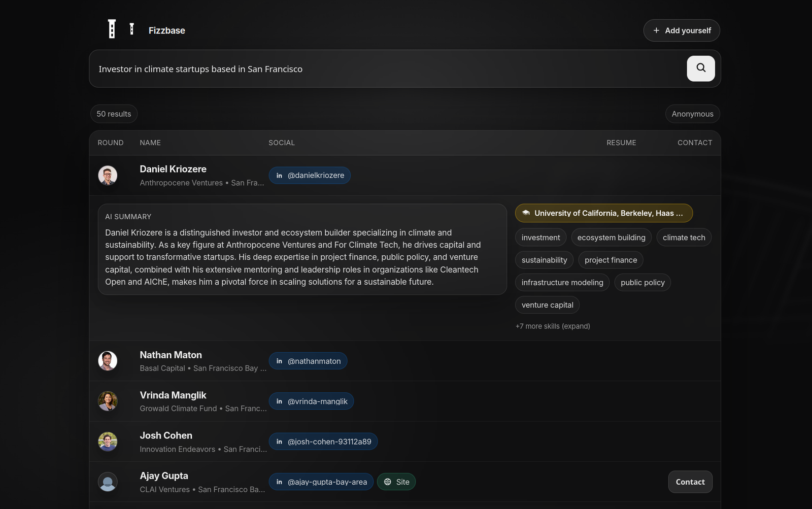The image size is (812, 509).
Task: Open Daniel Kriozere's profile avatar
Action: pyautogui.click(x=108, y=176)
